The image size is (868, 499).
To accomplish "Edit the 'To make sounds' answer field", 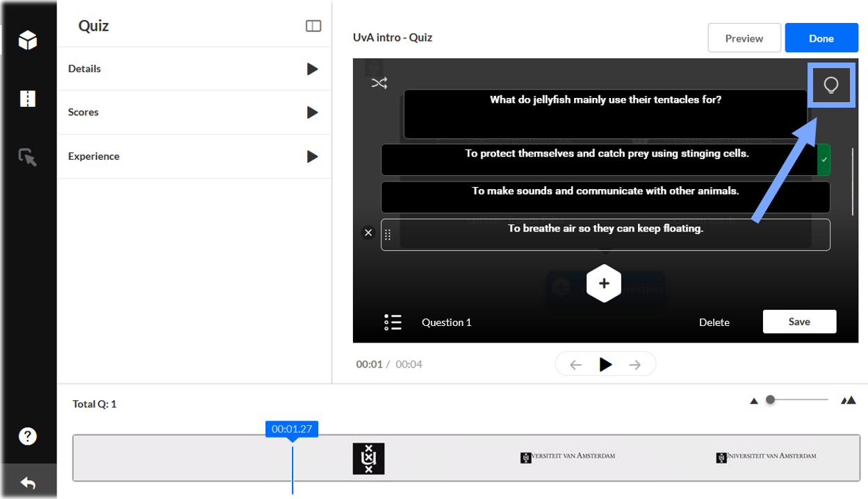I will click(605, 197).
